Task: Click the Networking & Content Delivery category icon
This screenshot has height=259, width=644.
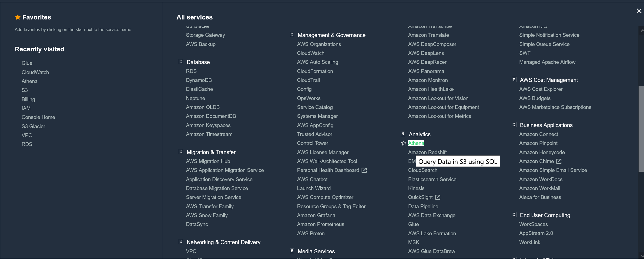Action: [181, 242]
